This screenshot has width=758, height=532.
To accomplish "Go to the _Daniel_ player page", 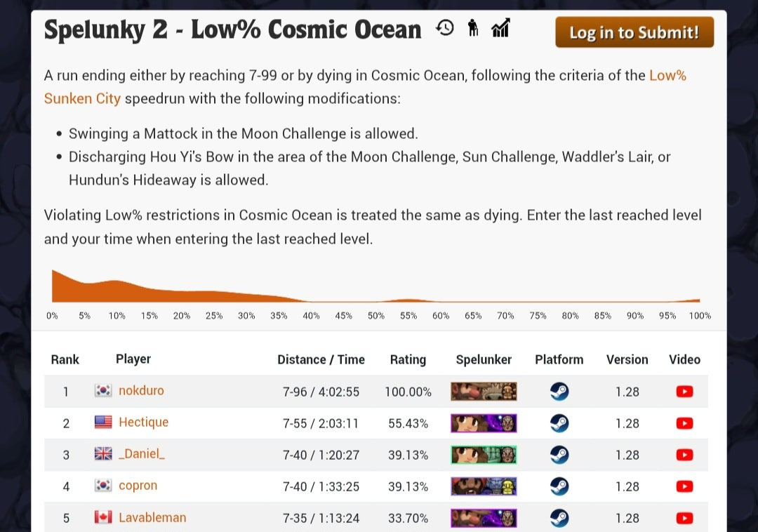I will (142, 454).
